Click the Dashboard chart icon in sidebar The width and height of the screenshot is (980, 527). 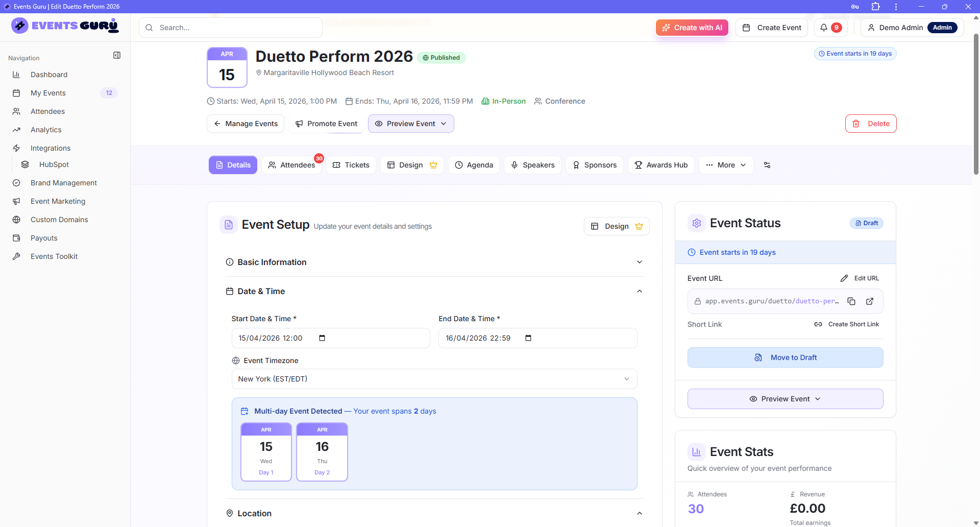[x=16, y=75]
